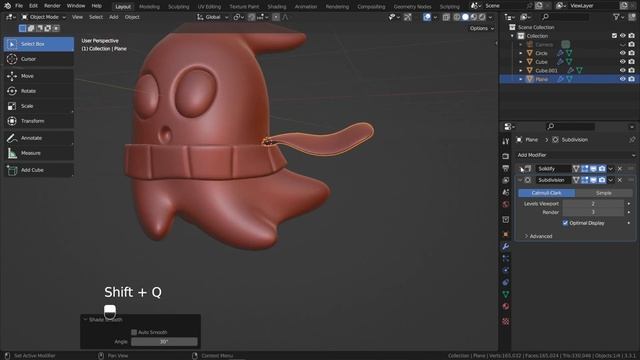Open Subdivision modifier extra options arrow
The width and height of the screenshot is (640, 360).
[611, 180]
